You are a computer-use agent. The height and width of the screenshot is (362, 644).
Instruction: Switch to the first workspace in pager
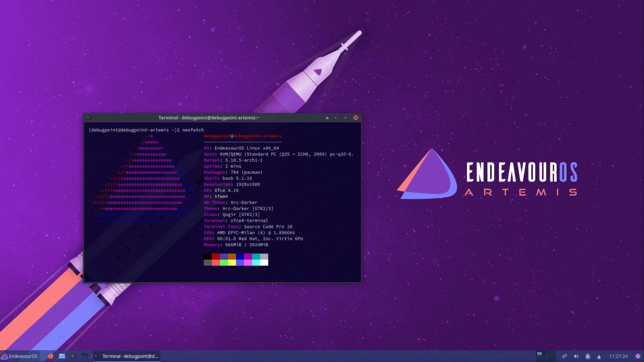tap(541, 356)
